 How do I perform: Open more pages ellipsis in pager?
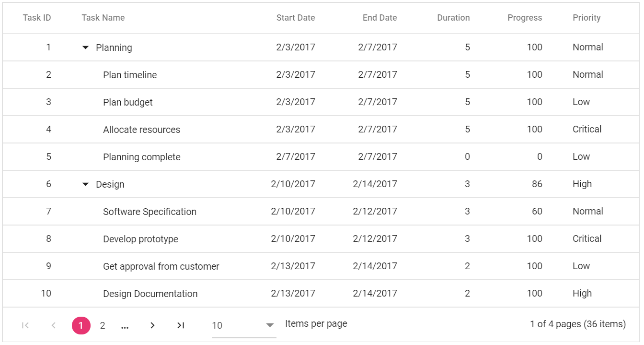pyautogui.click(x=125, y=326)
